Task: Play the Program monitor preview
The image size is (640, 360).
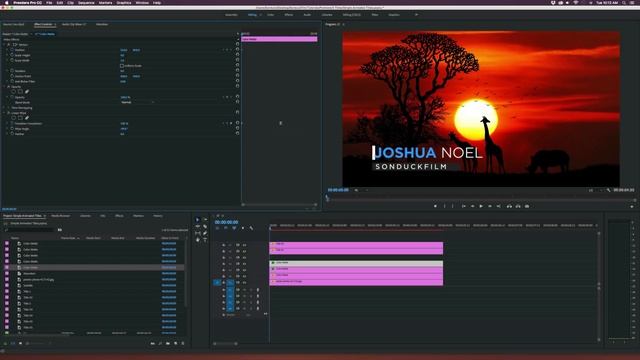Action: tap(481, 207)
